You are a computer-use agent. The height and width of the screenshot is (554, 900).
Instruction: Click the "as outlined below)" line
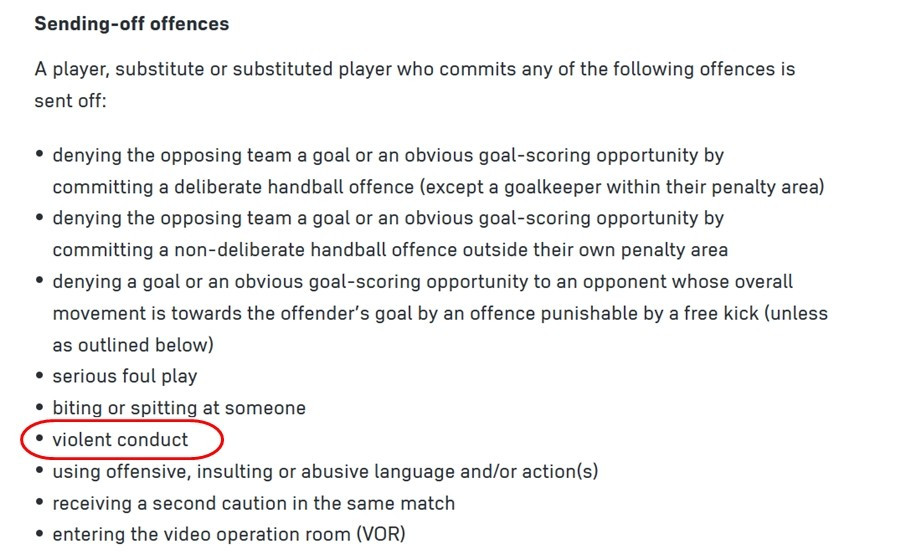(x=132, y=345)
